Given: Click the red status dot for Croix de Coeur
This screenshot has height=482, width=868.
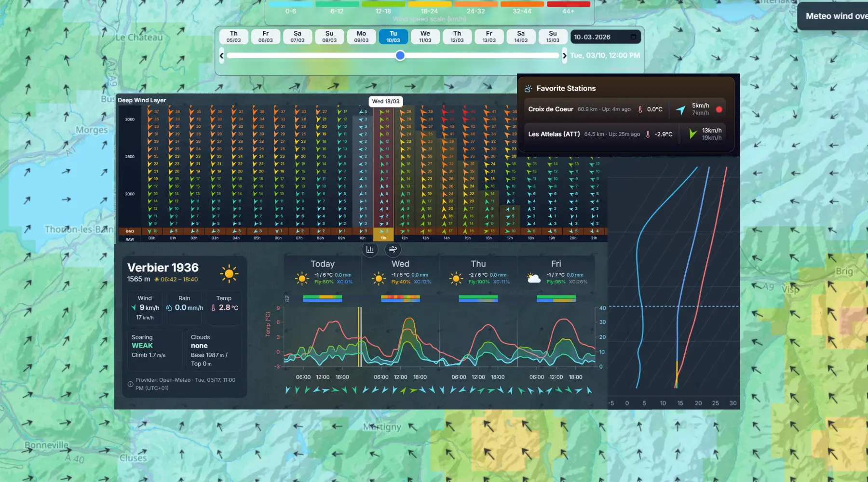Looking at the screenshot, I should 719,109.
